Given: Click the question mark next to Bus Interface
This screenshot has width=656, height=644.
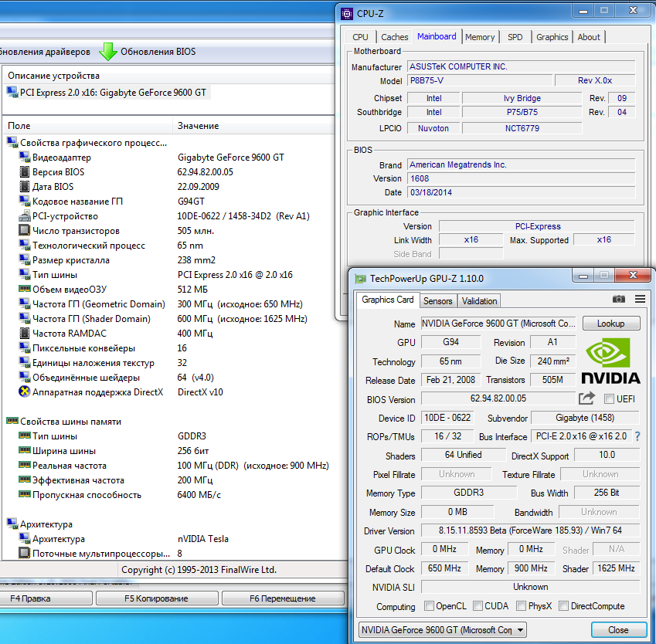Looking at the screenshot, I should (637, 436).
